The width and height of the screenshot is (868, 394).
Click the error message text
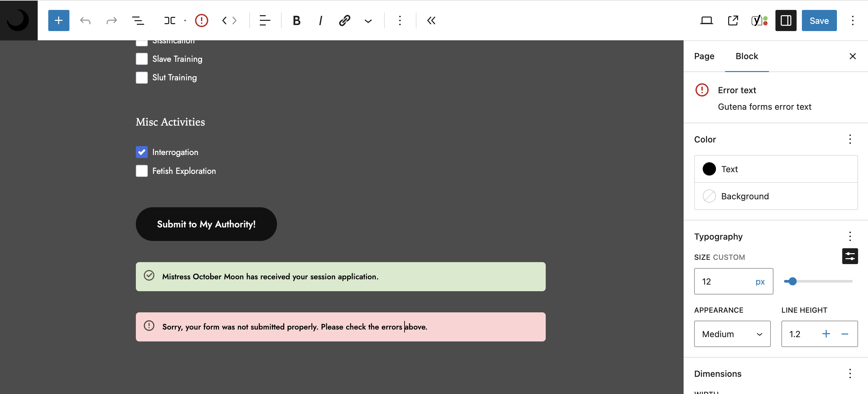pyautogui.click(x=295, y=327)
